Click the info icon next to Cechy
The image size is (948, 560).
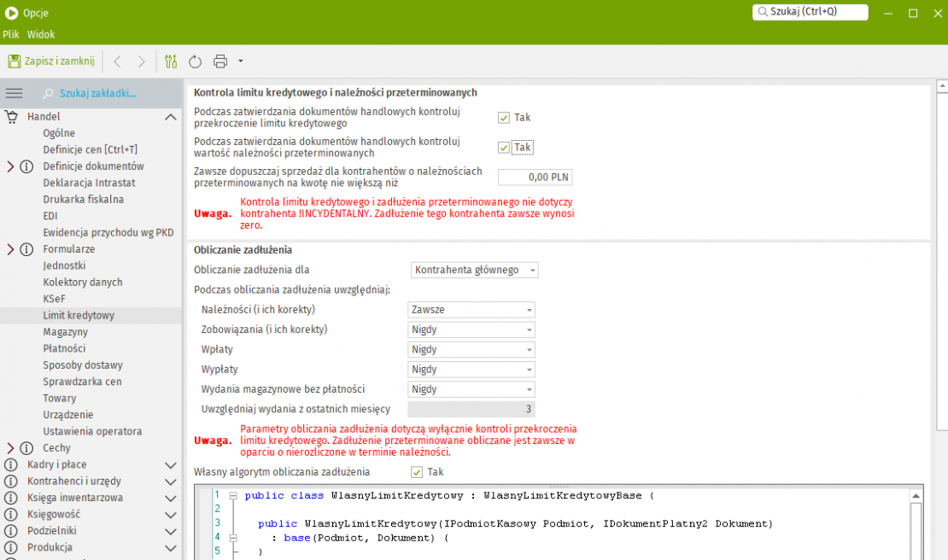(26, 448)
